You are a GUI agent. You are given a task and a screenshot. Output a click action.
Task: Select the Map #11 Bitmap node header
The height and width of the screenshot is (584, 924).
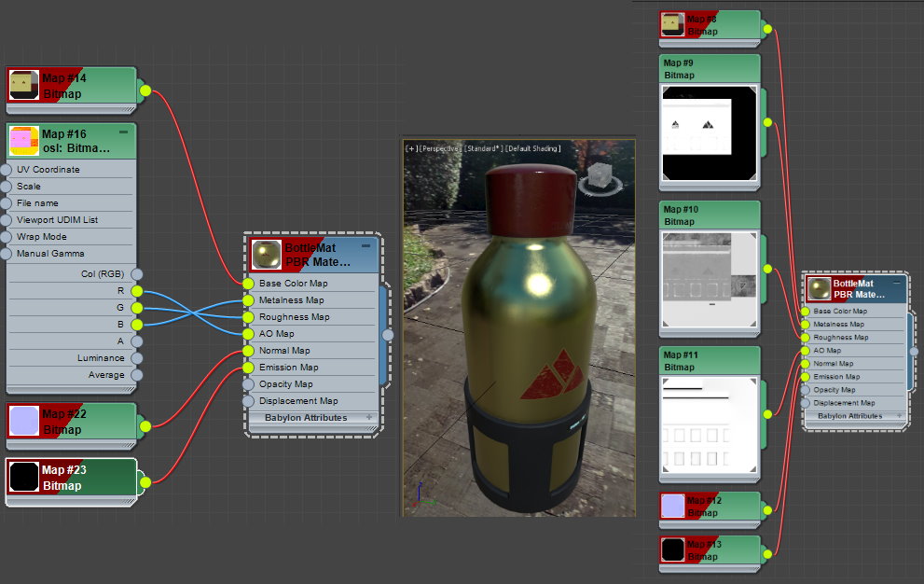tap(710, 361)
